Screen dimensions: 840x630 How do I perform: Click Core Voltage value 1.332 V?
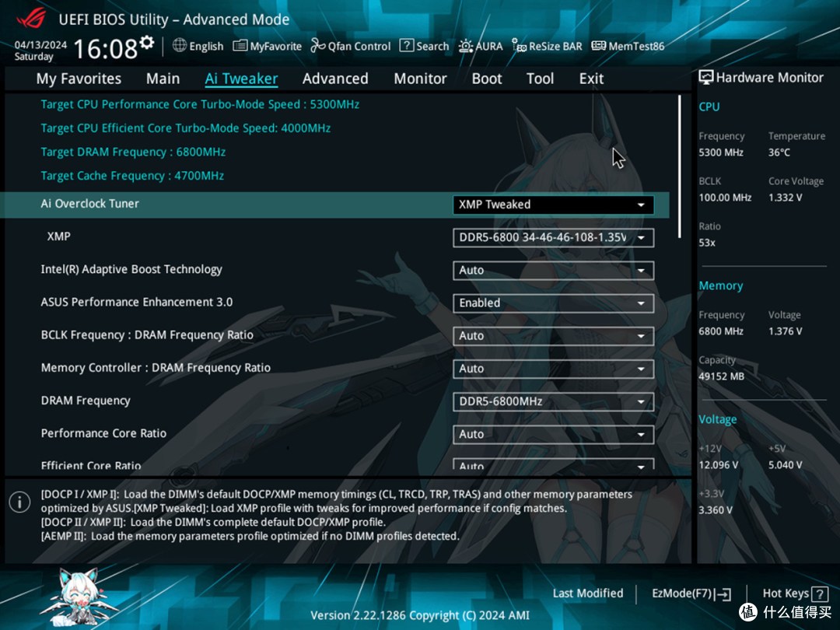point(785,198)
